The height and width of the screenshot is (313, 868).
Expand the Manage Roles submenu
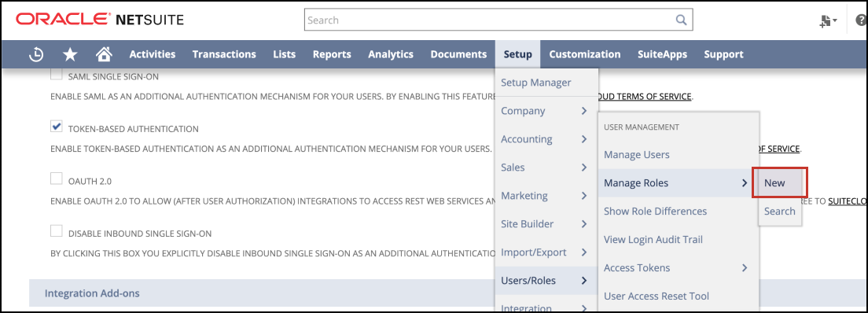pyautogui.click(x=678, y=182)
